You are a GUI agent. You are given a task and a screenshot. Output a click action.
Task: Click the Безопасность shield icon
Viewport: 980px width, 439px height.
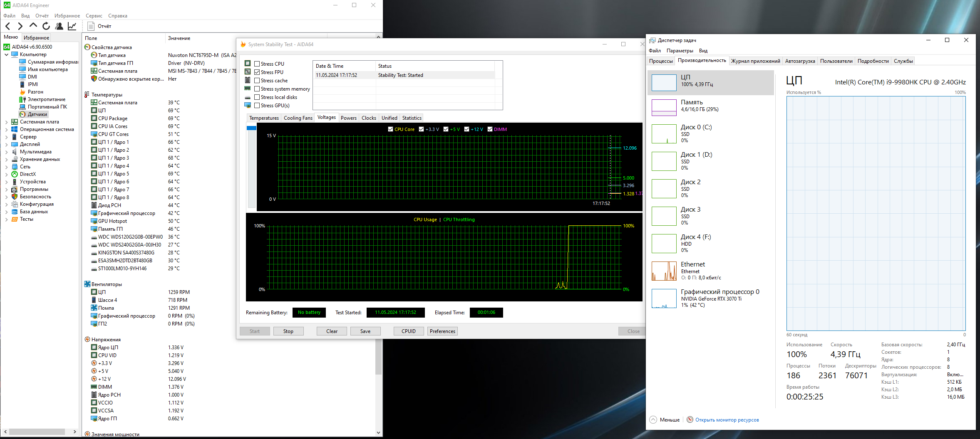click(15, 197)
